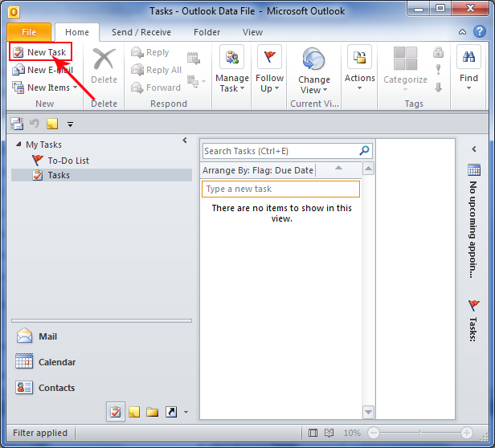Image resolution: width=495 pixels, height=448 pixels.
Task: Open Configure navigation buttons dropdown
Action: click(186, 412)
